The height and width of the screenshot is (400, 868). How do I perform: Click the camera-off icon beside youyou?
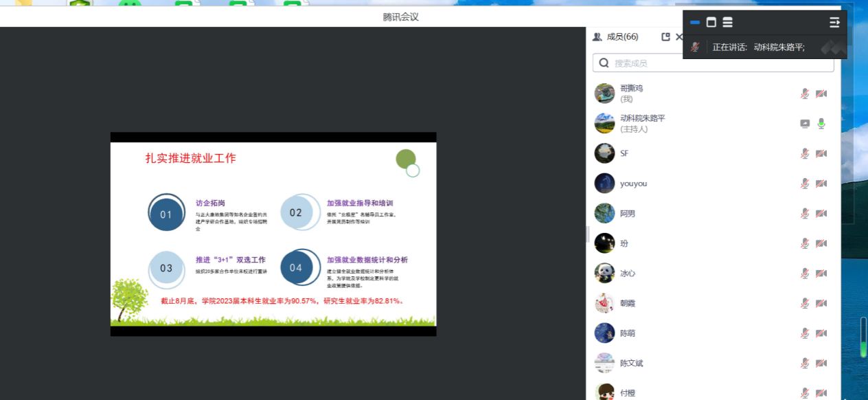pos(821,184)
